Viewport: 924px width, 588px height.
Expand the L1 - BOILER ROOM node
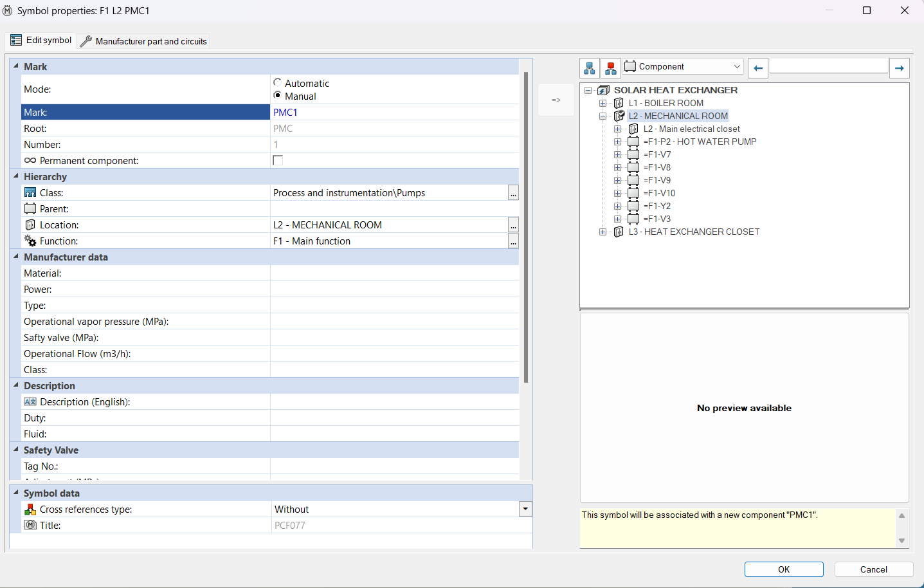602,103
